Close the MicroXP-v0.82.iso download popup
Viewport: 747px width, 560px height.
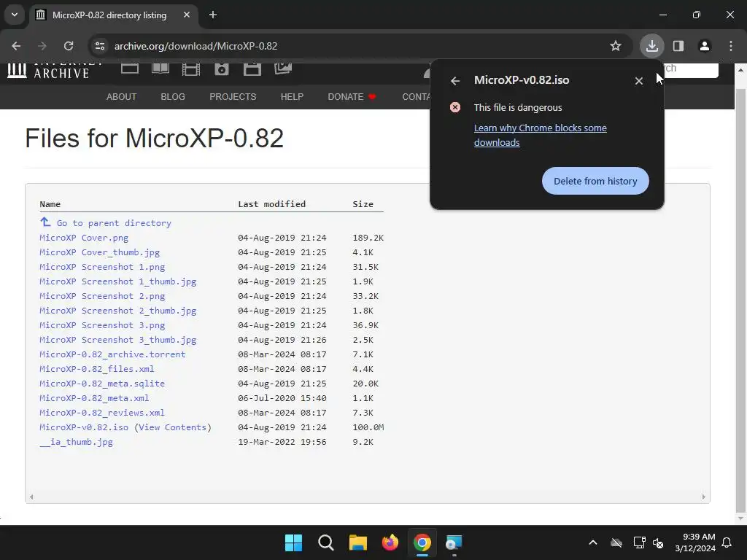(639, 81)
